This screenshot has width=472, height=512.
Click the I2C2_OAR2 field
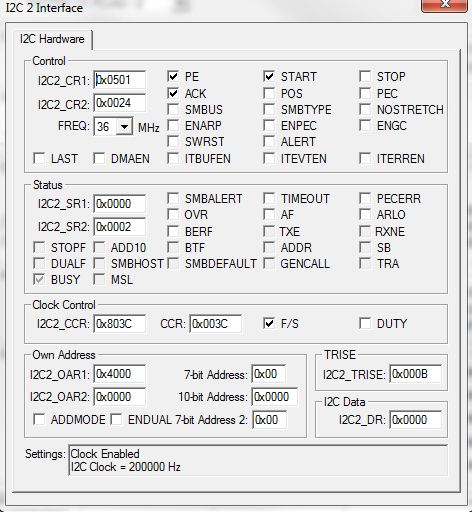pos(120,397)
